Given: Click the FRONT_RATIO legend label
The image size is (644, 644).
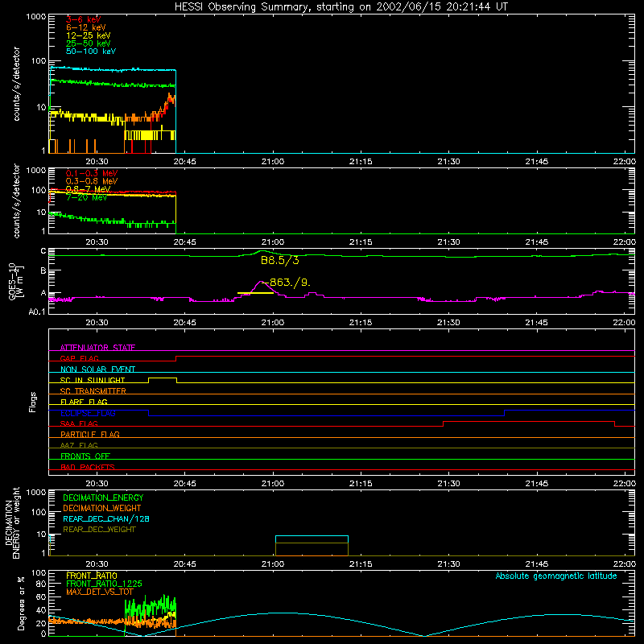Looking at the screenshot, I should (92, 576).
